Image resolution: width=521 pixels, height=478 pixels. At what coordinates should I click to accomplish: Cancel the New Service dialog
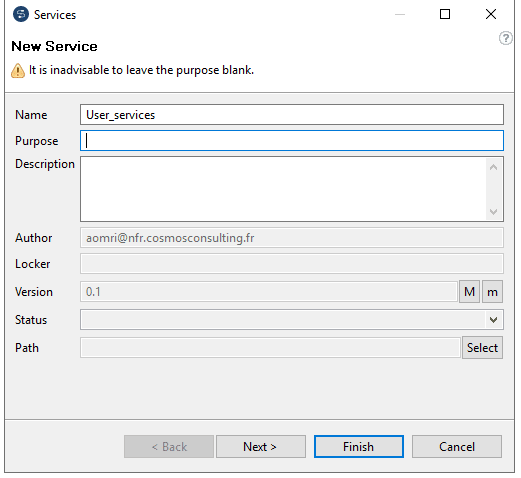457,446
